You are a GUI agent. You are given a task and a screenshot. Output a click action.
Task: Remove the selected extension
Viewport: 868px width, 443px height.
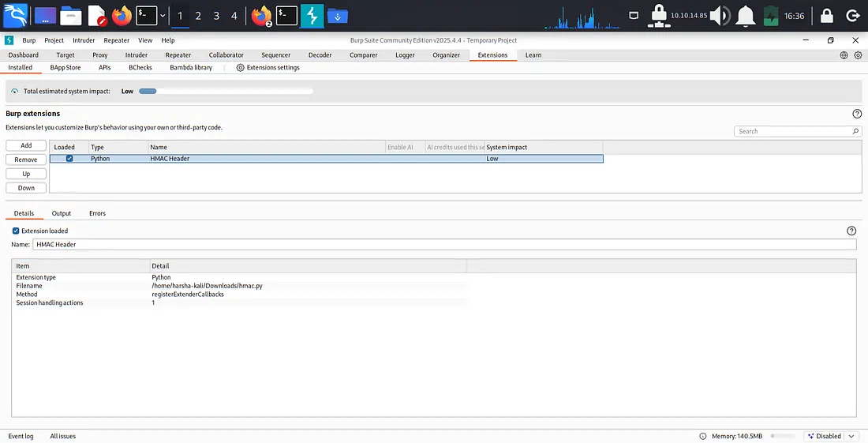click(x=26, y=160)
